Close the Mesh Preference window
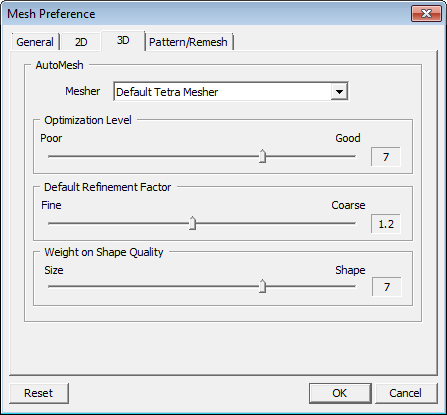Viewport: 447px width, 415px height. [426, 14]
